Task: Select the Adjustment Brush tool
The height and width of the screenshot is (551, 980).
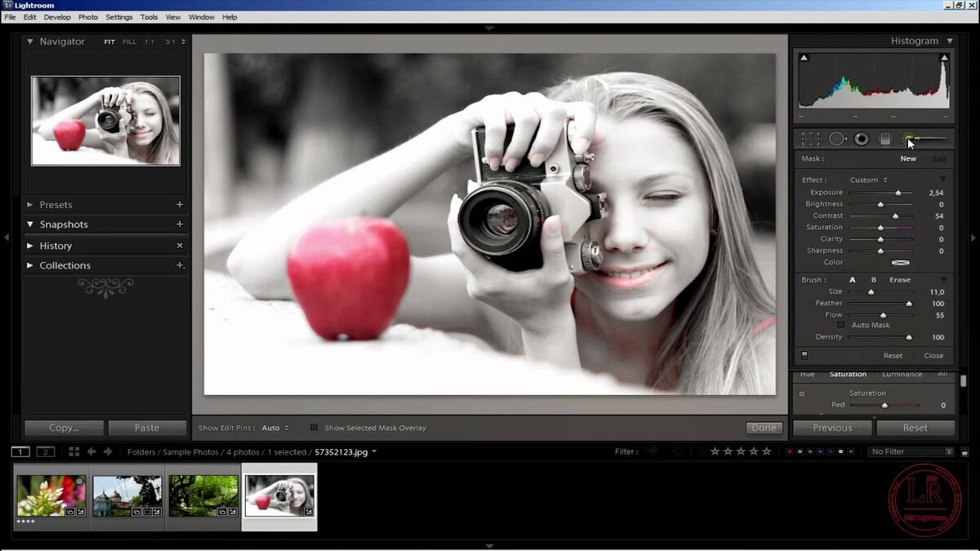Action: tap(924, 139)
